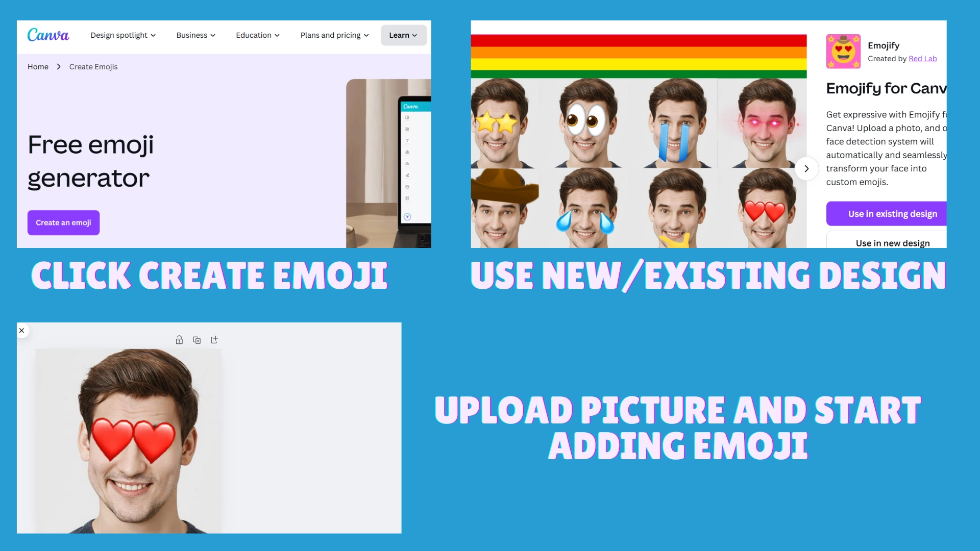The image size is (980, 551).
Task: Click the Emojify app icon
Action: [x=842, y=51]
